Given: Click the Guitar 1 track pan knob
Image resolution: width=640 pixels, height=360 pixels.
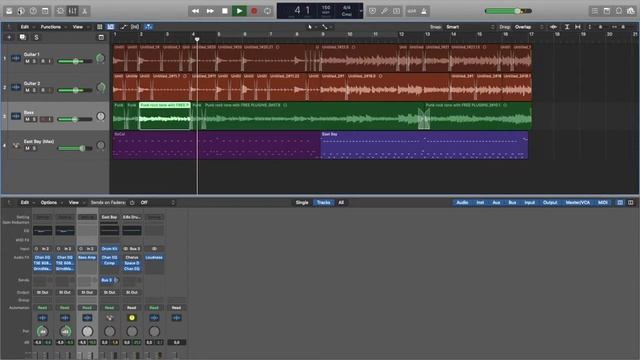Looking at the screenshot, I should click(100, 58).
